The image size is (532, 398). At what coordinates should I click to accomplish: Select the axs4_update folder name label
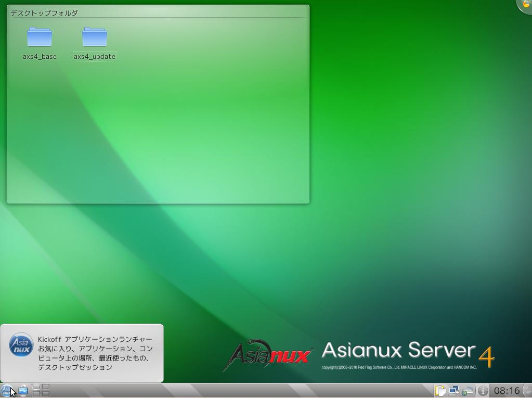coord(95,57)
